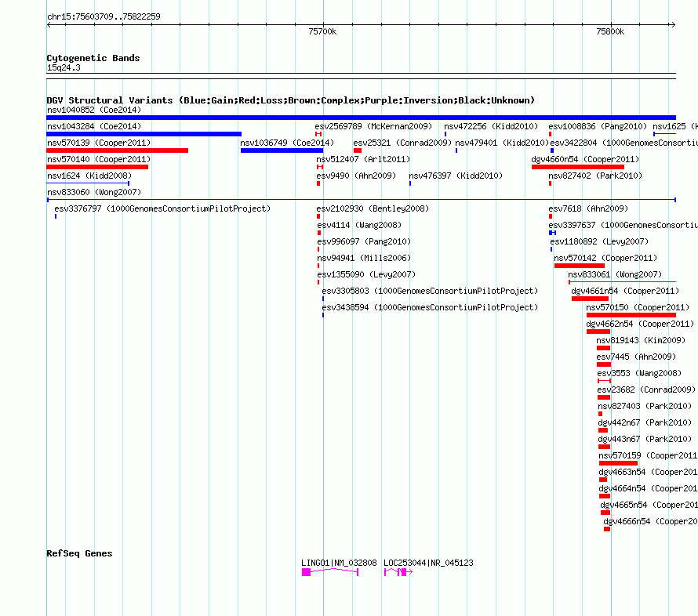Click the Cytogenetic Bands track title
698x616 pixels.
pos(93,58)
